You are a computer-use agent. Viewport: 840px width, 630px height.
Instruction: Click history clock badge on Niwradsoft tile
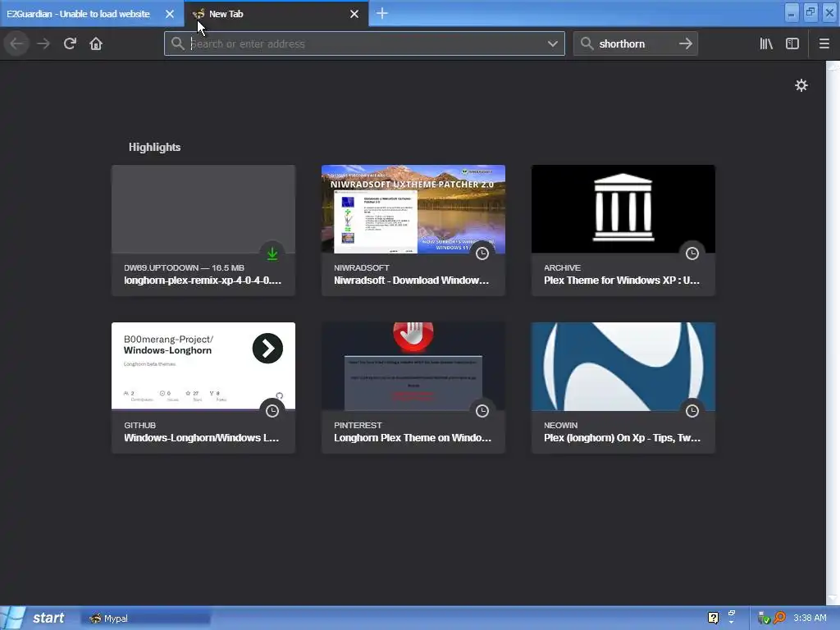pyautogui.click(x=482, y=253)
